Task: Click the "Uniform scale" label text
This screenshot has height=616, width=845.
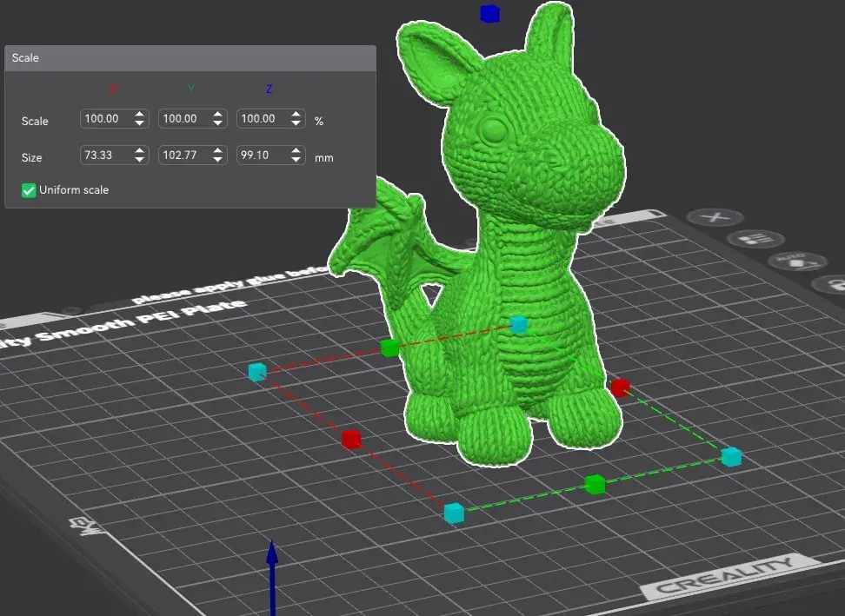Action: click(x=74, y=190)
